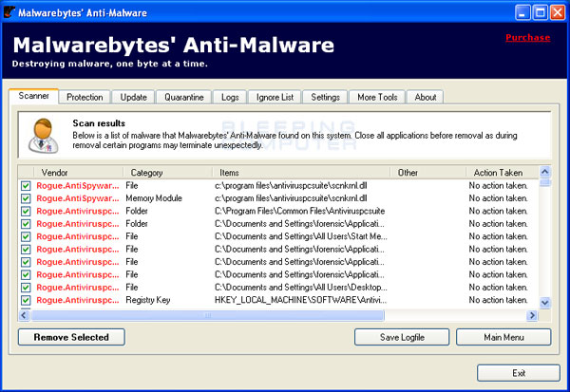This screenshot has height=392, width=570.
Task: Toggle checkbox for All Users\Start Me row
Action: point(26,236)
